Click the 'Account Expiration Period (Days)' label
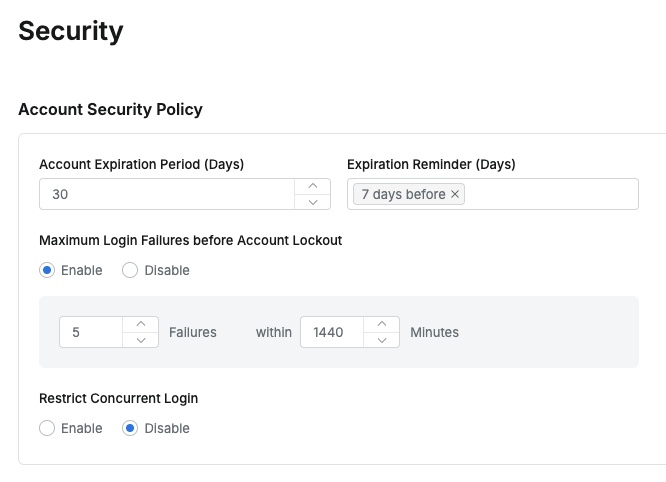The width and height of the screenshot is (666, 482). pyautogui.click(x=141, y=164)
